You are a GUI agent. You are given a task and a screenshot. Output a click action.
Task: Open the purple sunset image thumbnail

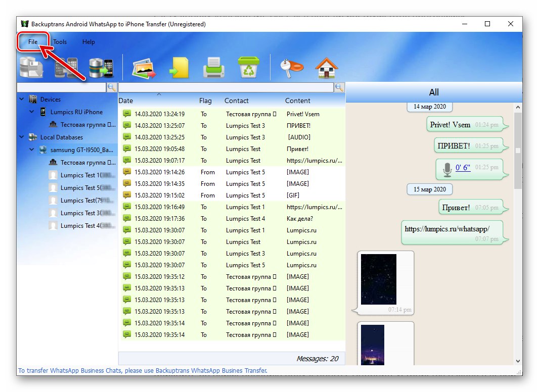372,345
